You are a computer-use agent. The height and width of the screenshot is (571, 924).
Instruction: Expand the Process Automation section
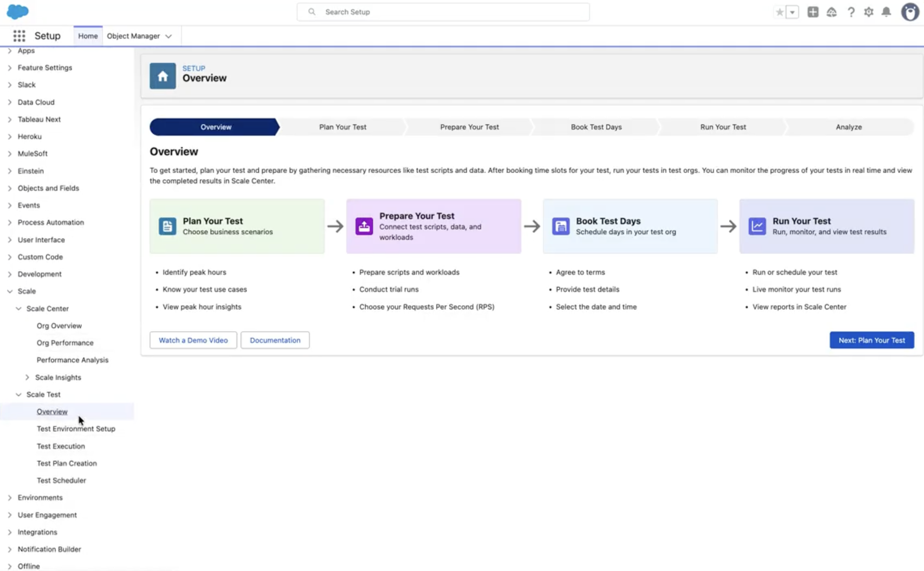[x=10, y=222]
